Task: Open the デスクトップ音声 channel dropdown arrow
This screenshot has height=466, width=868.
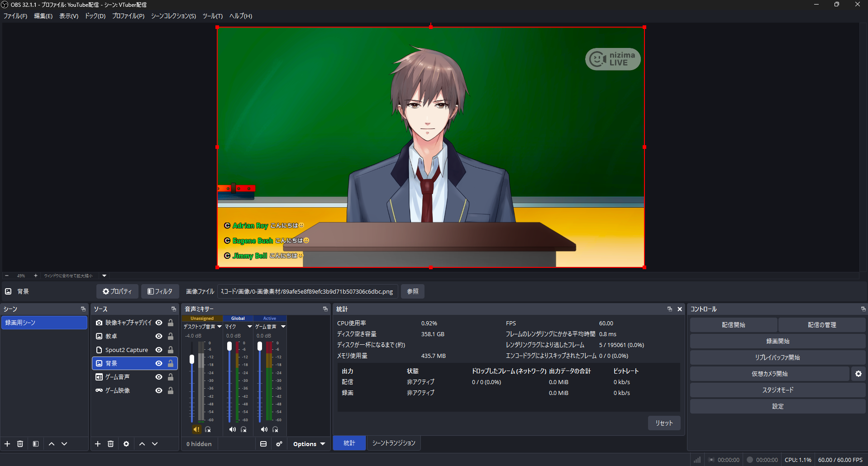Action: [219, 326]
